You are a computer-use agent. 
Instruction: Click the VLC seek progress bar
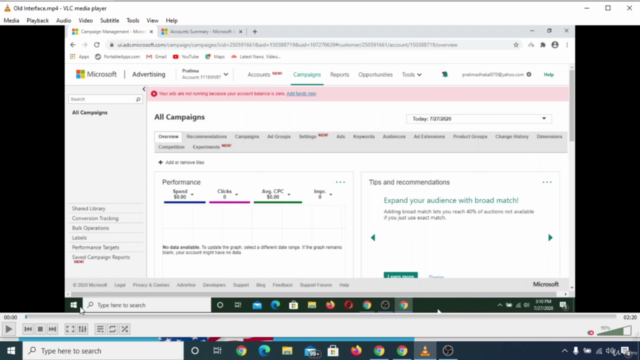click(x=321, y=317)
